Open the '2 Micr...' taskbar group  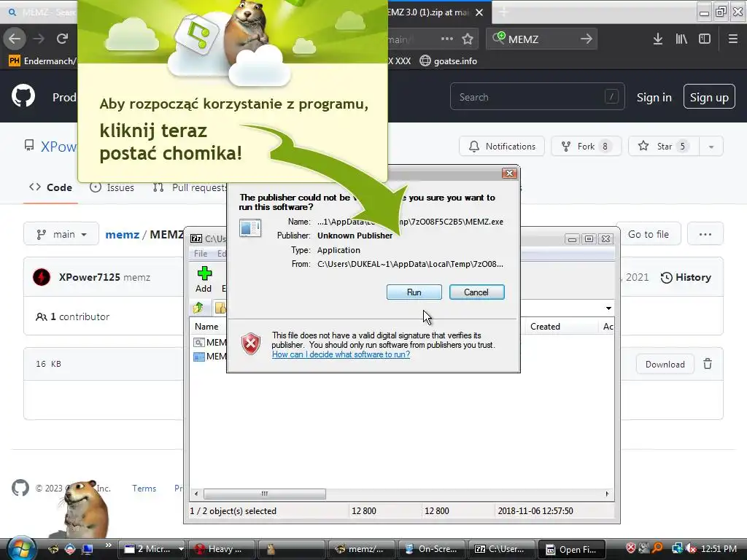coord(153,549)
